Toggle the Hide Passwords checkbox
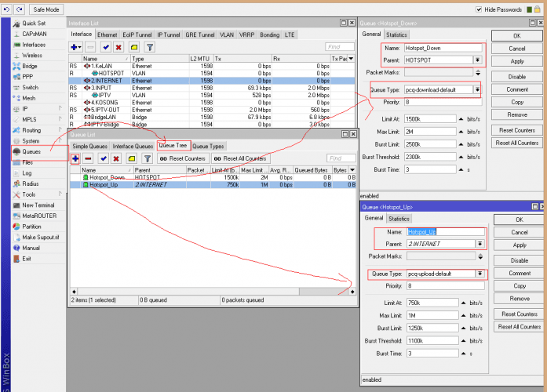 (479, 9)
